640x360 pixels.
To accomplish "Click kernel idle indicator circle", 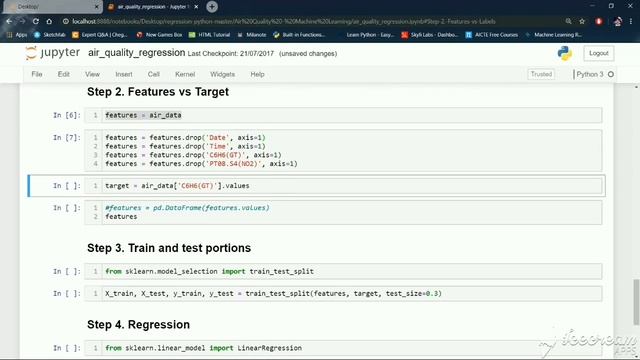I will (x=611, y=74).
